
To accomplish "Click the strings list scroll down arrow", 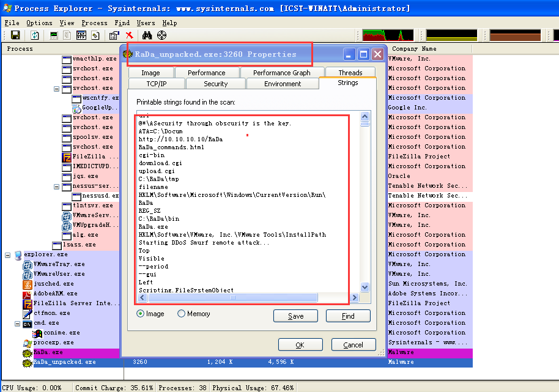I will (365, 287).
